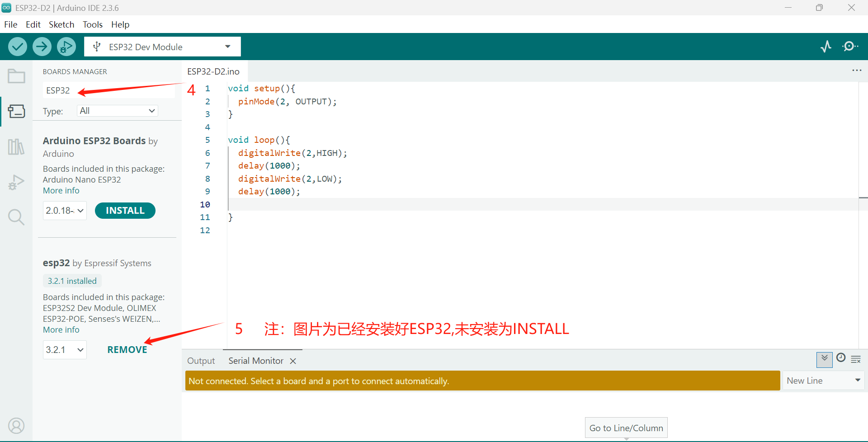Click the editor vertical scrollbar marker
The image size is (868, 442).
863,198
